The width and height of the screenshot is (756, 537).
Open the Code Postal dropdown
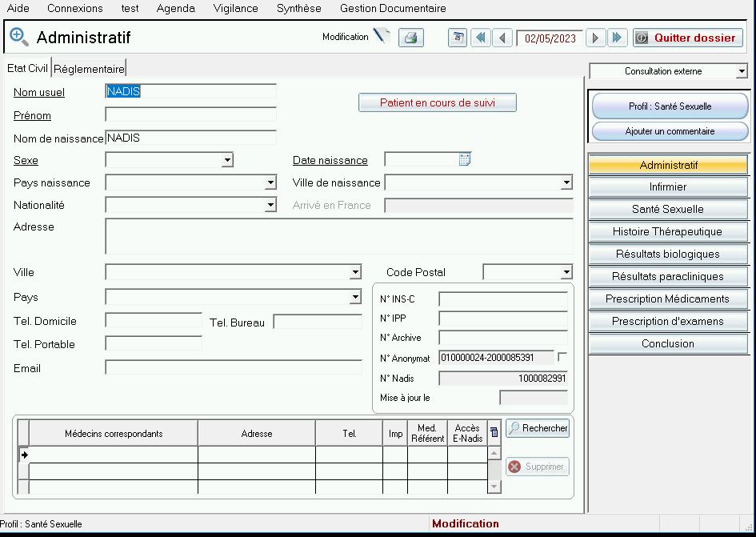pos(566,272)
